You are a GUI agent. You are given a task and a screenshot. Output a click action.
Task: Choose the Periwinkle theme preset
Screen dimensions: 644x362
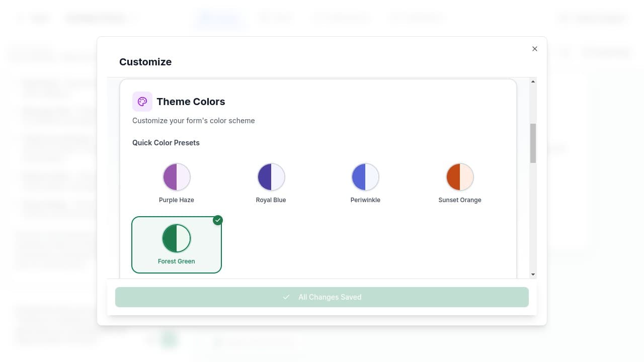pyautogui.click(x=365, y=182)
